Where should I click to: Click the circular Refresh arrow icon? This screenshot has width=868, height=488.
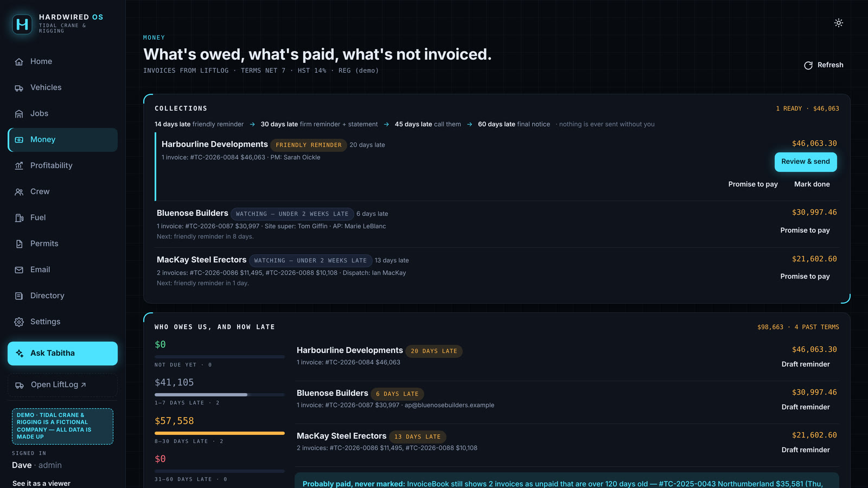tap(808, 65)
